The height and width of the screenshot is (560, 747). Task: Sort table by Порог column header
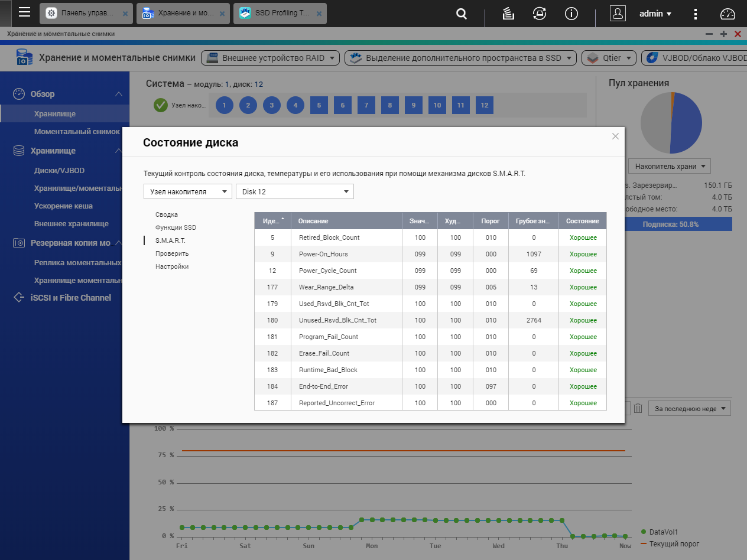coord(491,221)
